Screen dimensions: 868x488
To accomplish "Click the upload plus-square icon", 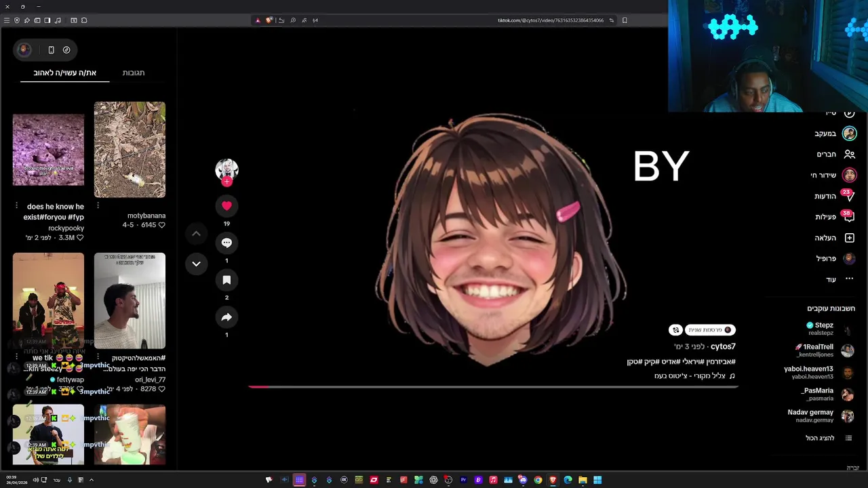I will click(849, 238).
